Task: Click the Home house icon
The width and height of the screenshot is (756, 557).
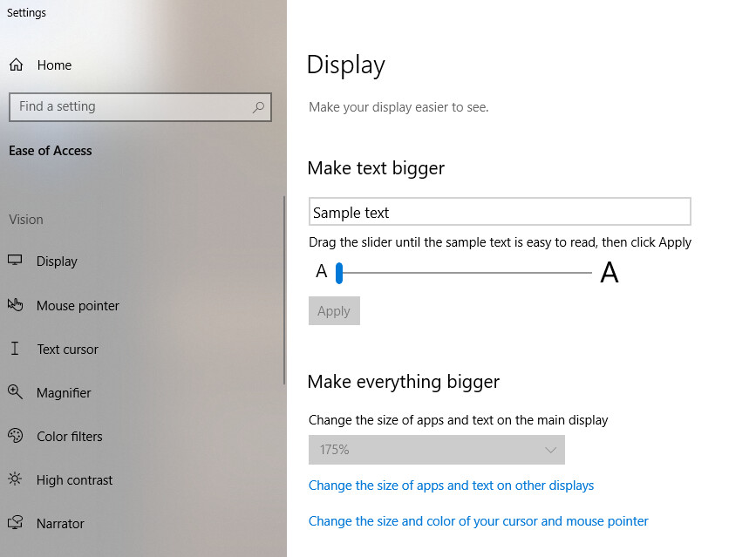Action: [x=16, y=65]
